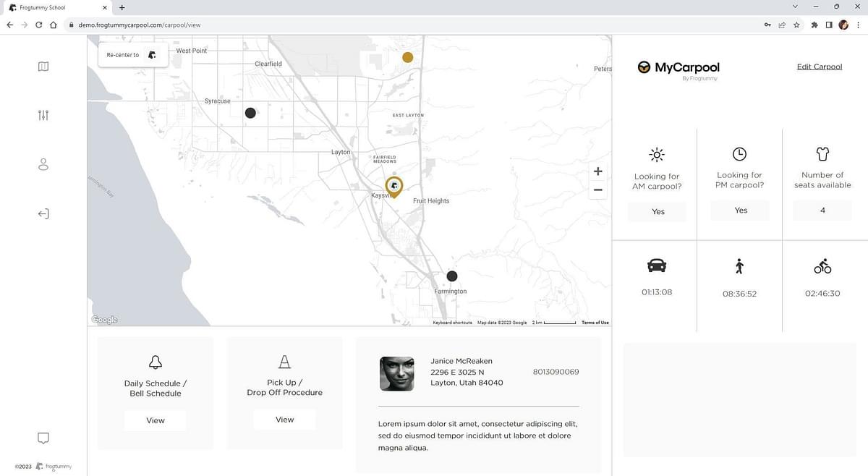Click the Re-center to button
The image size is (868, 476).
[132, 55]
